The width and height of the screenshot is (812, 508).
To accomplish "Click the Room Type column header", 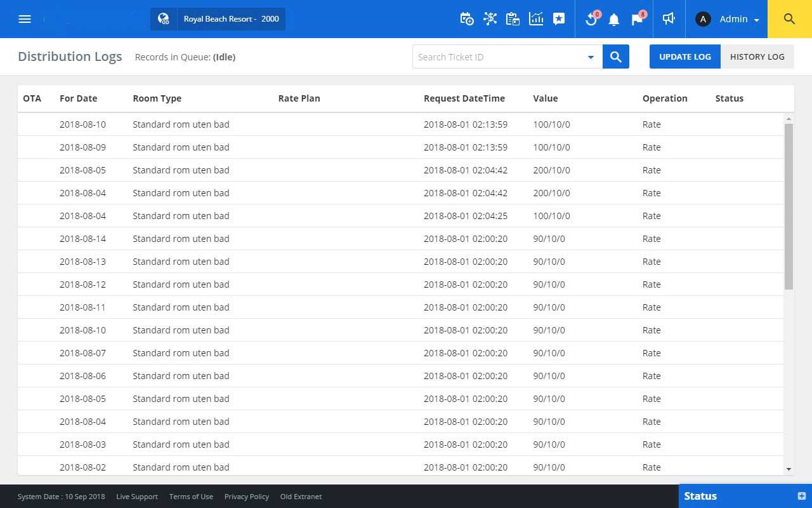I will (x=157, y=98).
